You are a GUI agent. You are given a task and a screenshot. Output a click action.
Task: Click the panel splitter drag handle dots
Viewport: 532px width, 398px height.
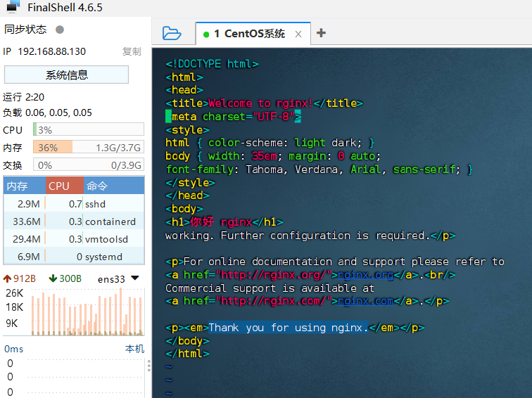pyautogui.click(x=149, y=366)
